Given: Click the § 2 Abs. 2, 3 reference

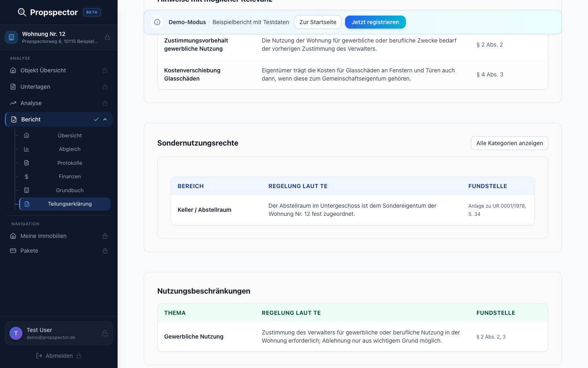Looking at the screenshot, I should pos(491,337).
